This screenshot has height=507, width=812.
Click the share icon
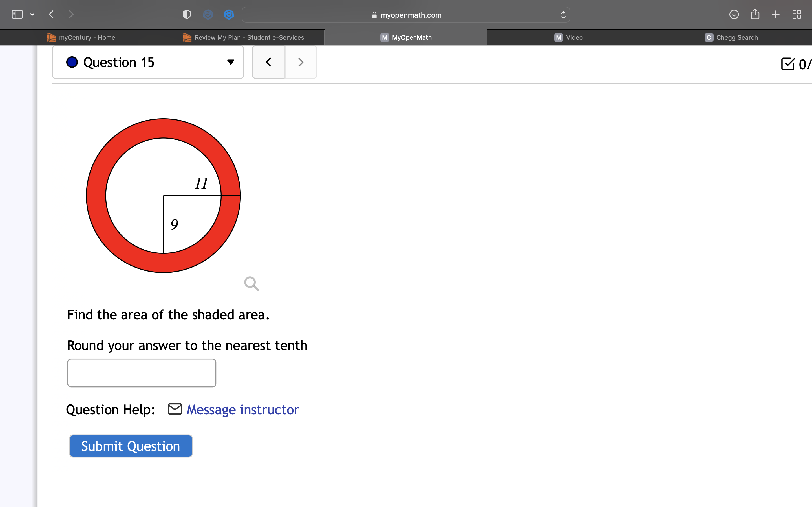(755, 14)
